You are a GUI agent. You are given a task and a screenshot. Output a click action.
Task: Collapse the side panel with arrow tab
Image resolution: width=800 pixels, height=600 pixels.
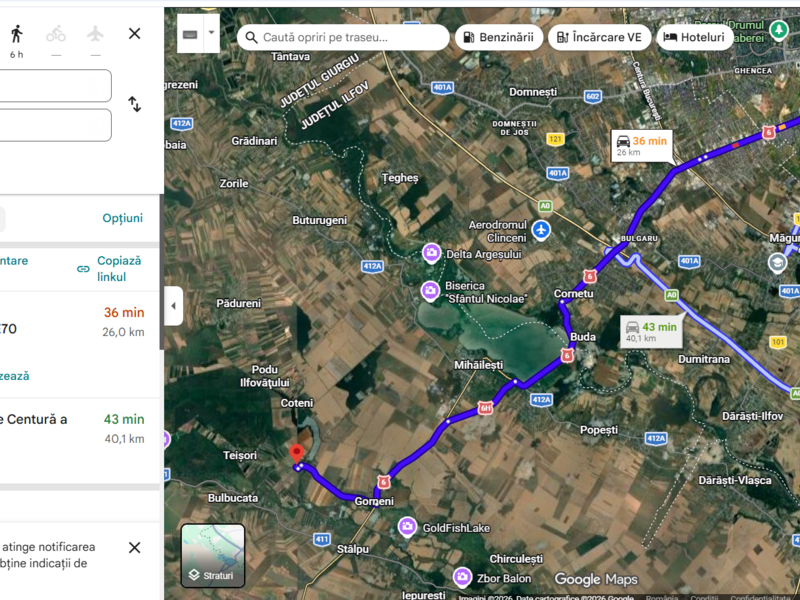pos(173,306)
